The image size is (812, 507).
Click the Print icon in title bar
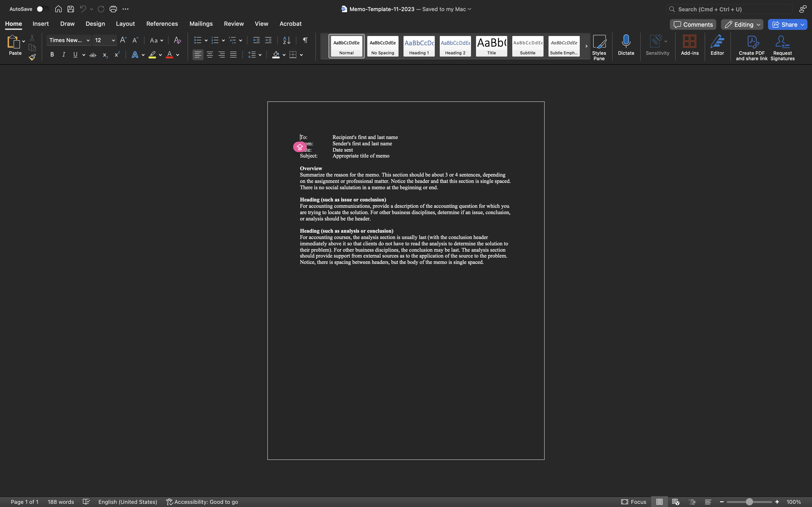click(x=113, y=9)
